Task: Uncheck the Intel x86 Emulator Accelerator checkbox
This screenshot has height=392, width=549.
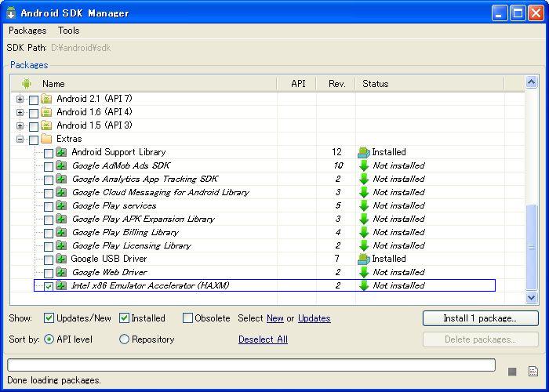Action: pyautogui.click(x=49, y=286)
